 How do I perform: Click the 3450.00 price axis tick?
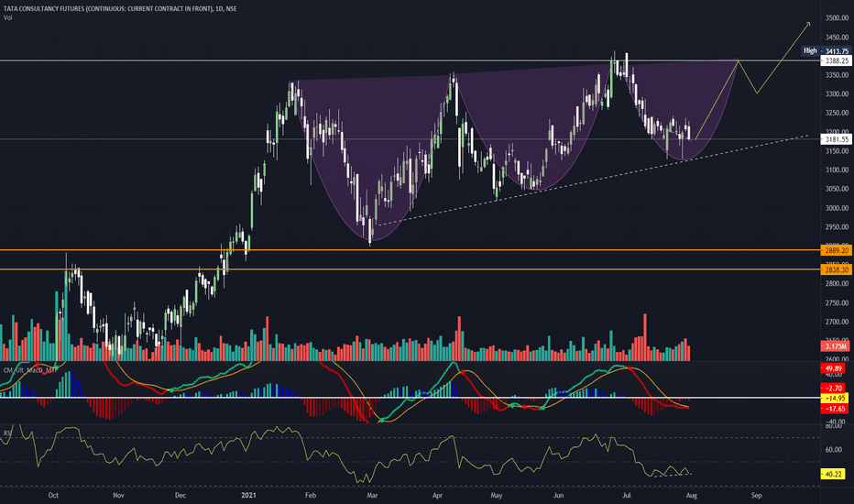coord(837,37)
